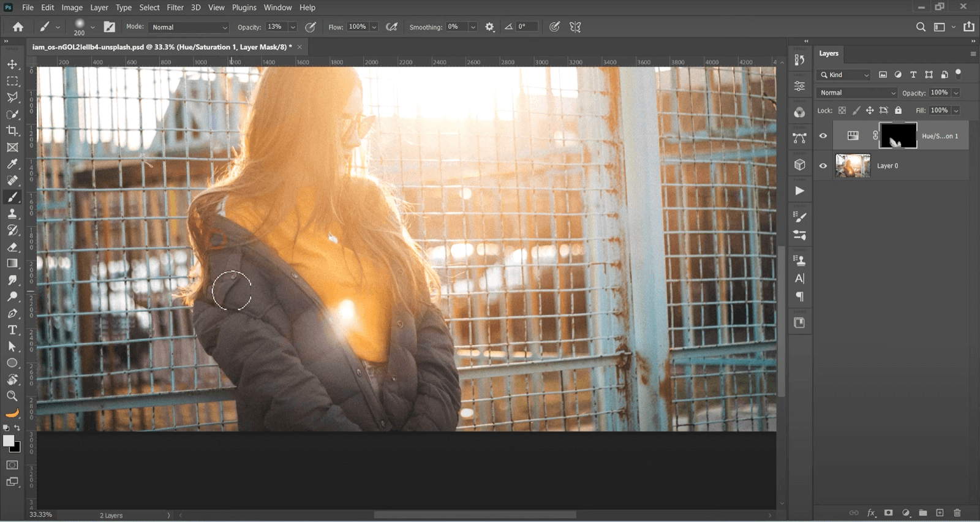Enable airbrush-style build-up
Screen dimensions: 980x522
(x=392, y=27)
